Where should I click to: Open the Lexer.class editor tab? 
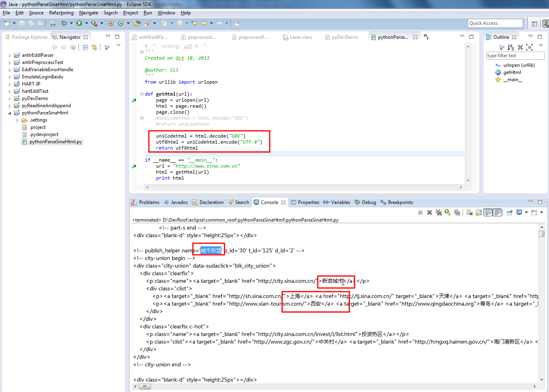(x=297, y=37)
